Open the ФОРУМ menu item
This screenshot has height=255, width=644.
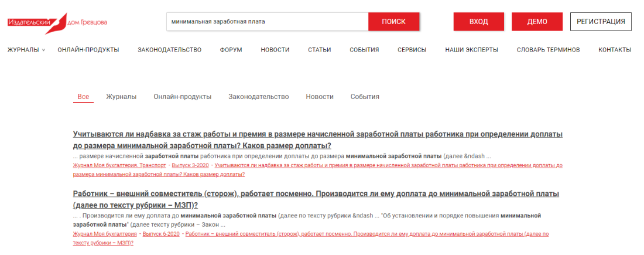point(231,50)
